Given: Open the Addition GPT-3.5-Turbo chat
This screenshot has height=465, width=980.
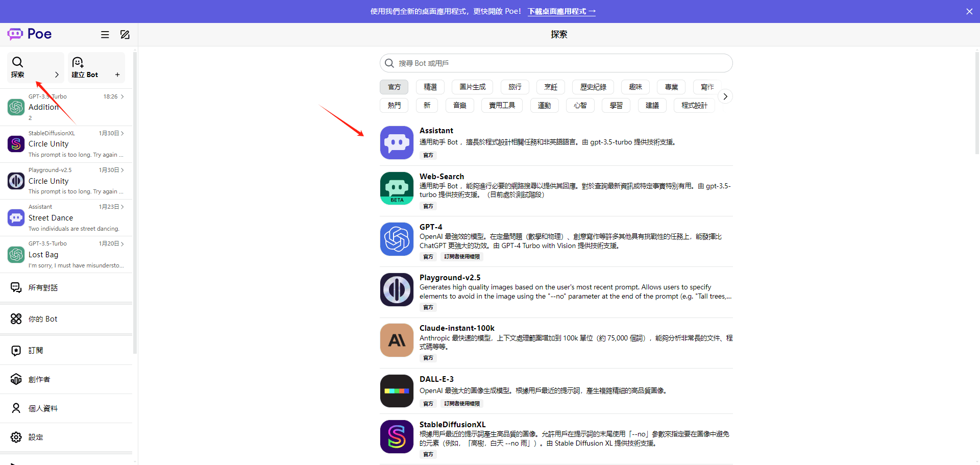Looking at the screenshot, I should 66,107.
